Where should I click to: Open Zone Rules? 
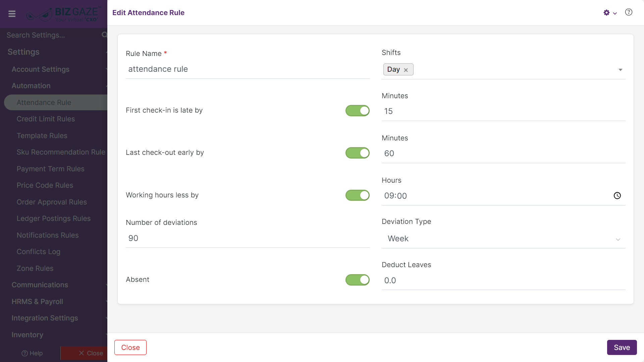[35, 268]
